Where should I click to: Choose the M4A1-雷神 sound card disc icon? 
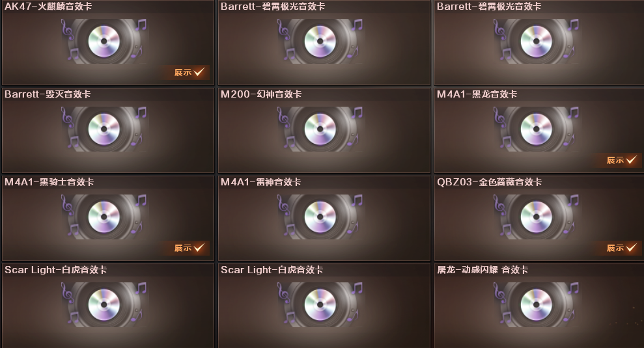320,217
